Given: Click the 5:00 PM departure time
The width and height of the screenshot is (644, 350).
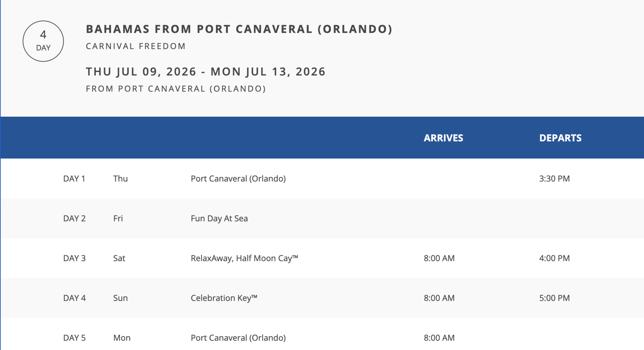Looking at the screenshot, I should (554, 298).
